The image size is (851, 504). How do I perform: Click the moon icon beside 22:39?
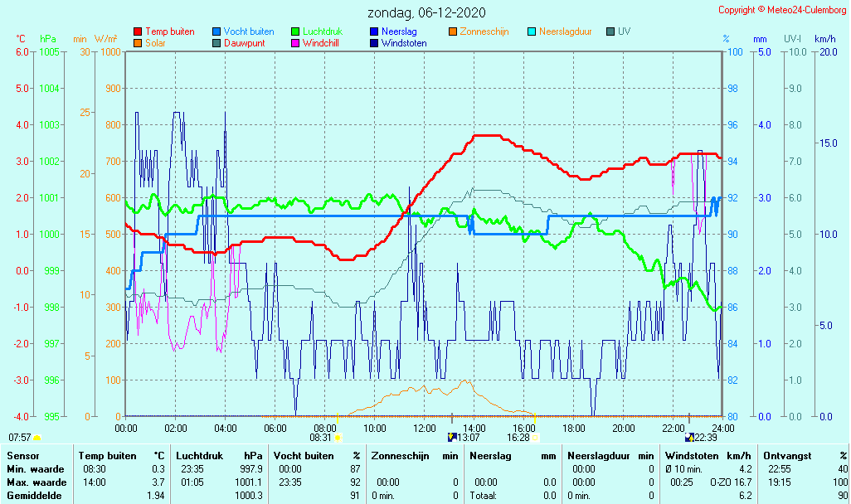(689, 437)
